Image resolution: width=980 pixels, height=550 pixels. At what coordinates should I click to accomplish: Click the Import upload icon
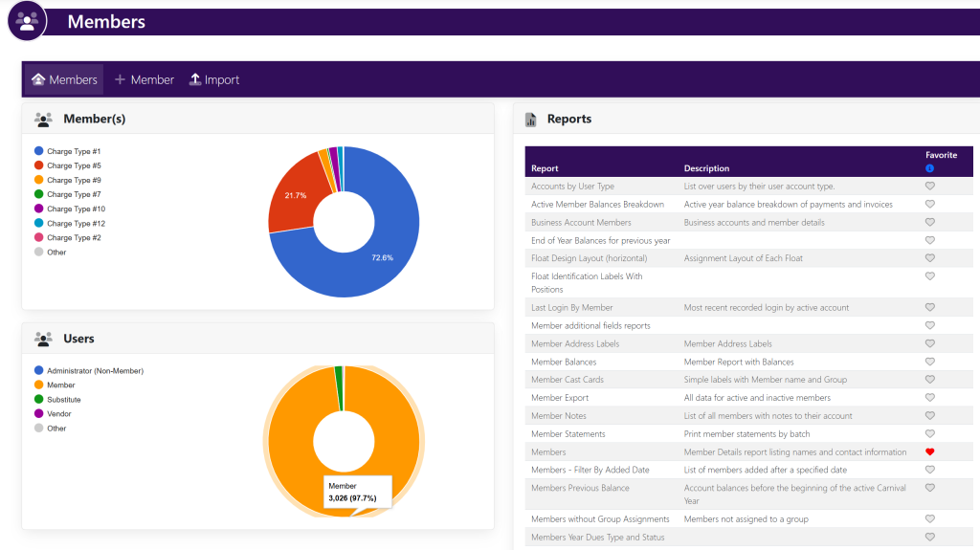click(x=195, y=79)
